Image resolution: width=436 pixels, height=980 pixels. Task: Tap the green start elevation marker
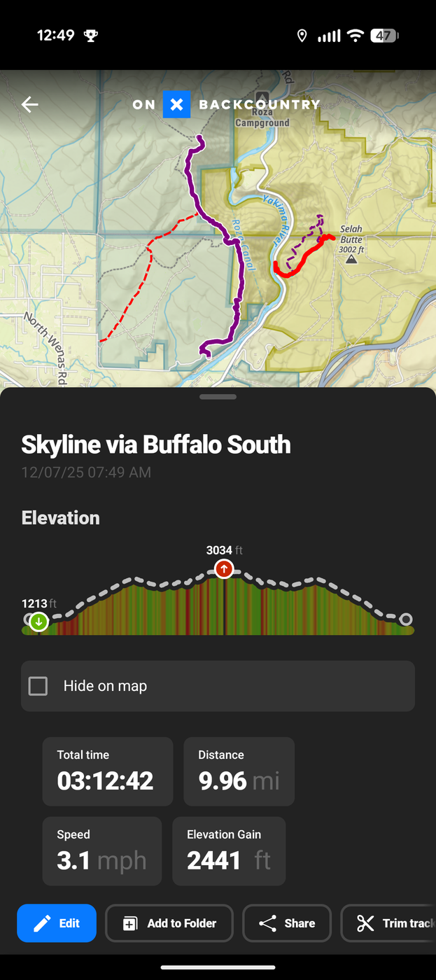[38, 621]
